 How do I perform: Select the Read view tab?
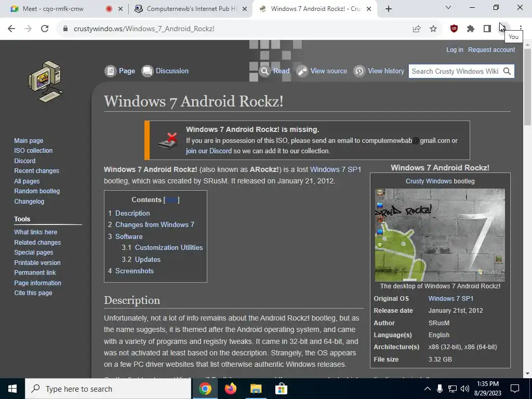[x=274, y=71]
